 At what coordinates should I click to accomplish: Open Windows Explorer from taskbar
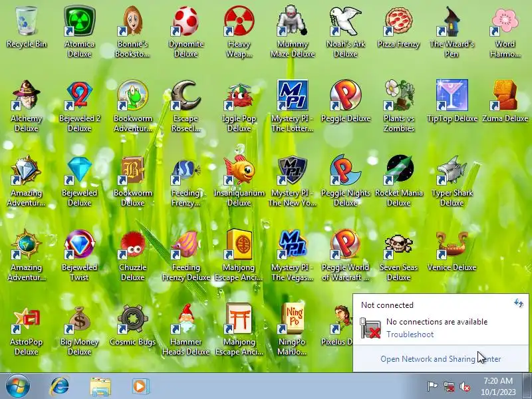tap(100, 386)
